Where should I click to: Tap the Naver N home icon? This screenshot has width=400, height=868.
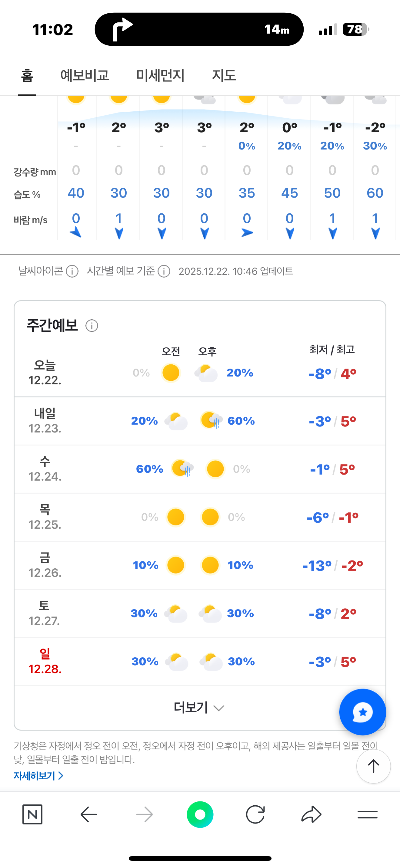pyautogui.click(x=32, y=814)
